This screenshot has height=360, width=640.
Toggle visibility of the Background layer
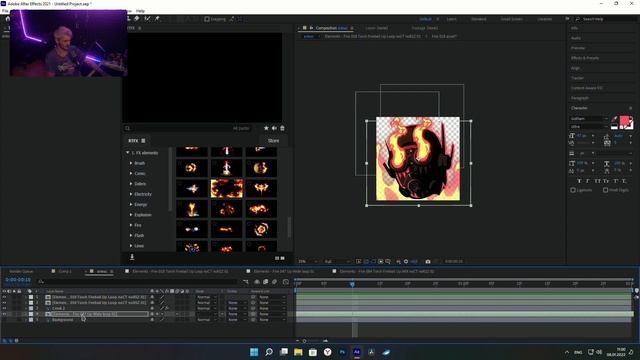pos(4,320)
